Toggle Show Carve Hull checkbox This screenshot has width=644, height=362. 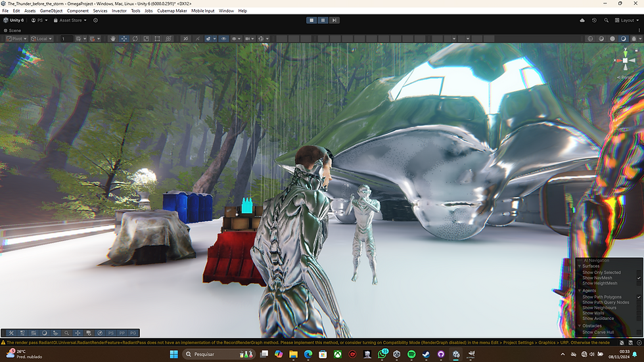coord(639,332)
